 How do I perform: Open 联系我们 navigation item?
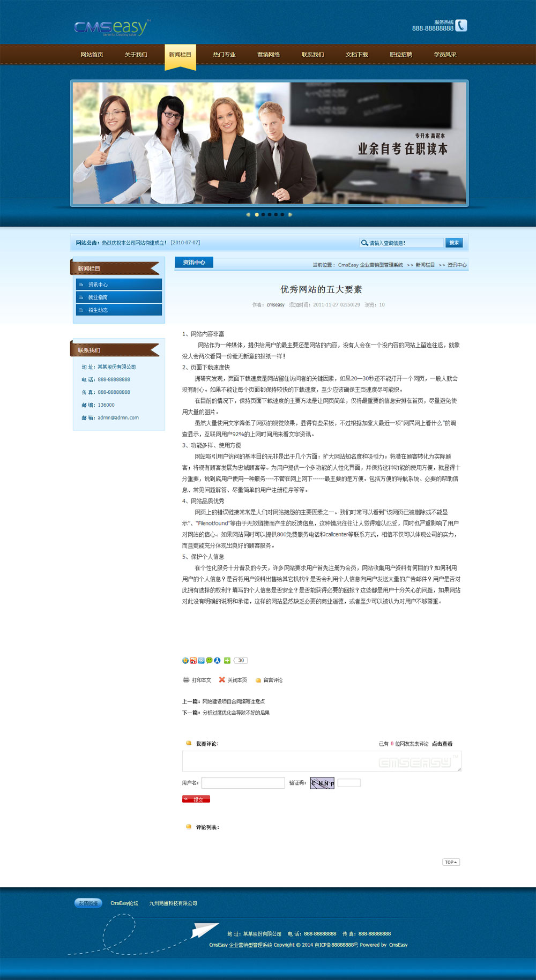pos(312,55)
